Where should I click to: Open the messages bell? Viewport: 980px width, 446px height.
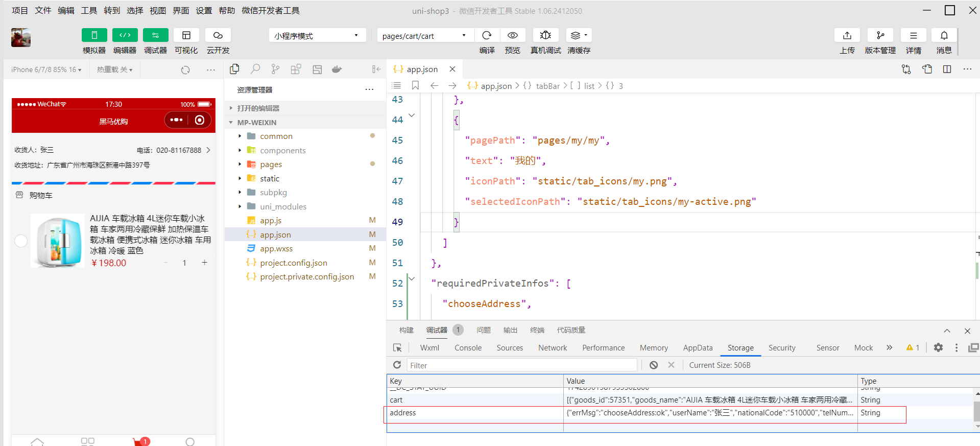(944, 35)
